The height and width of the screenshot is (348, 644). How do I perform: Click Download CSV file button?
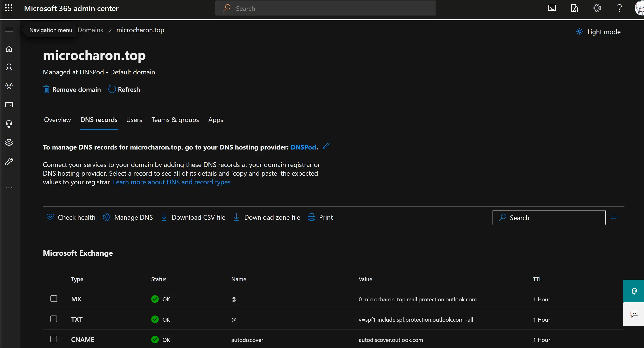[193, 217]
